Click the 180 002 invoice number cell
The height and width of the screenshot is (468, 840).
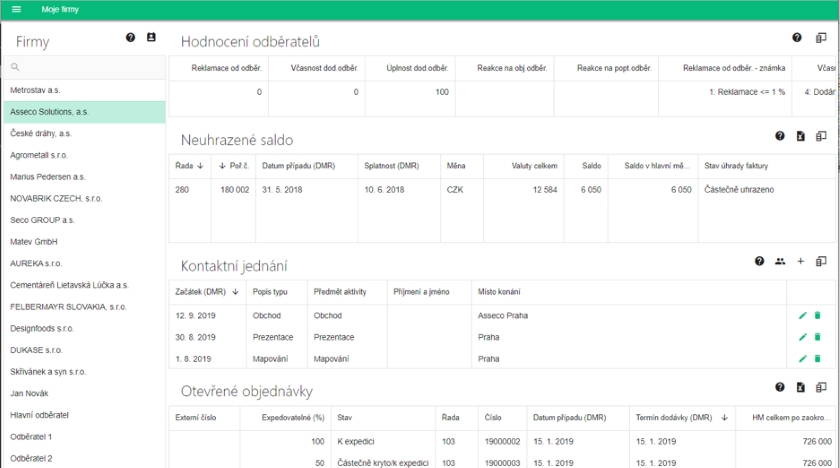pos(235,190)
